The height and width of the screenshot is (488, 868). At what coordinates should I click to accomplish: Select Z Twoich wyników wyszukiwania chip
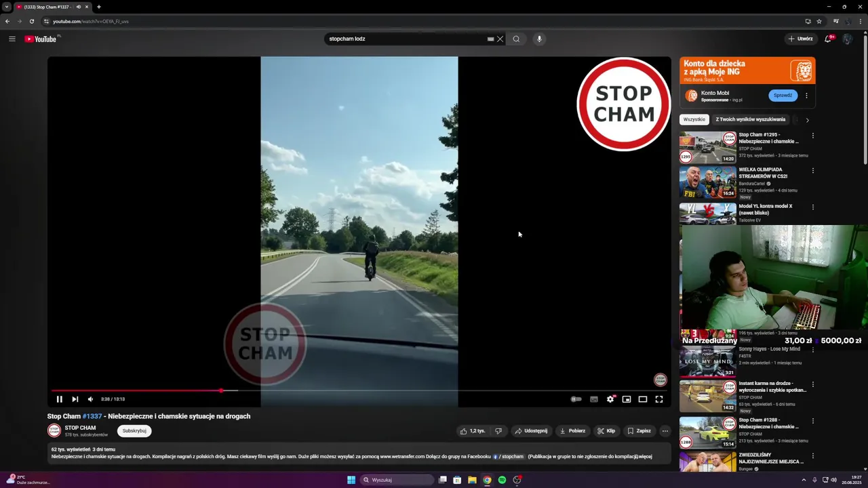pos(751,119)
